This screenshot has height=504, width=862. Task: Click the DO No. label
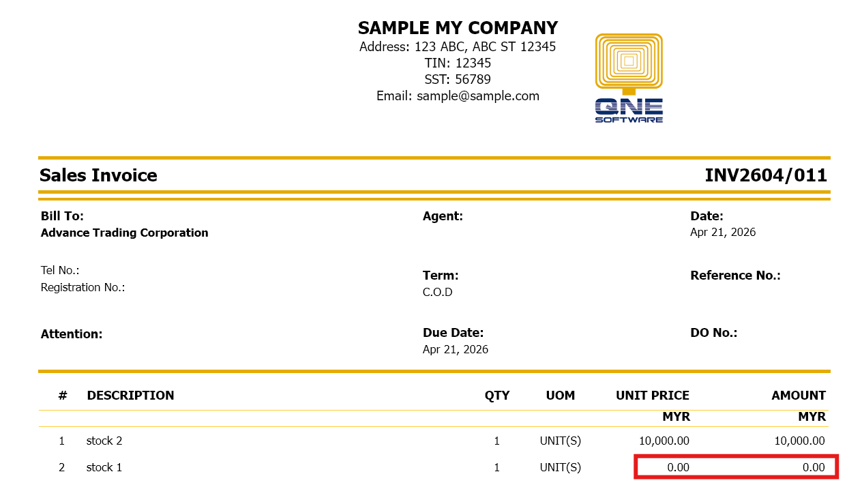pyautogui.click(x=713, y=333)
